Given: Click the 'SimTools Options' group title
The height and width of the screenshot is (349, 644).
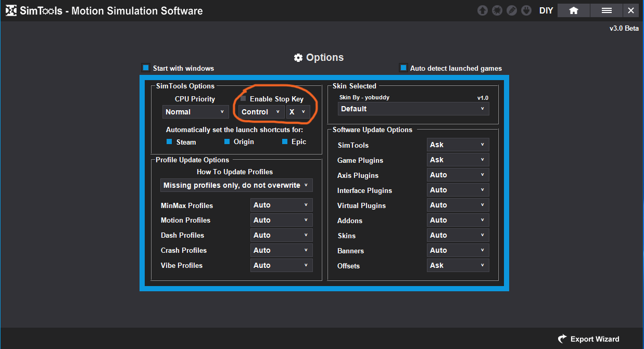Looking at the screenshot, I should [x=185, y=86].
